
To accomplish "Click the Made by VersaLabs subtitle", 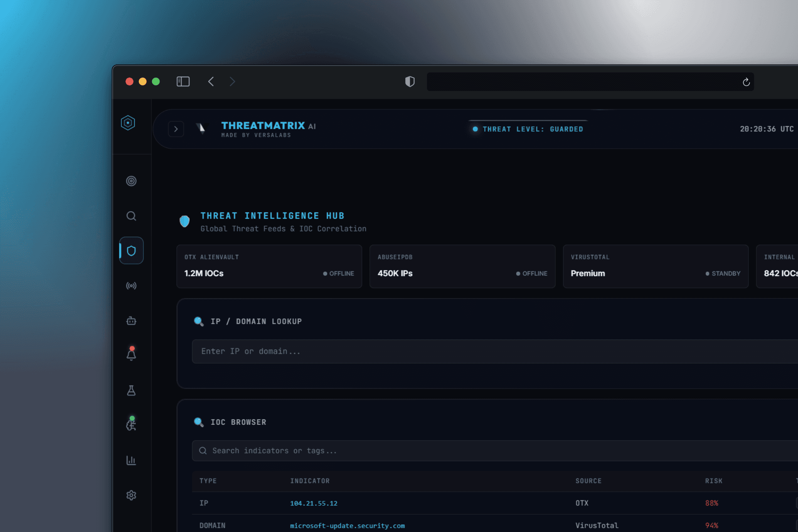I will click(x=256, y=135).
